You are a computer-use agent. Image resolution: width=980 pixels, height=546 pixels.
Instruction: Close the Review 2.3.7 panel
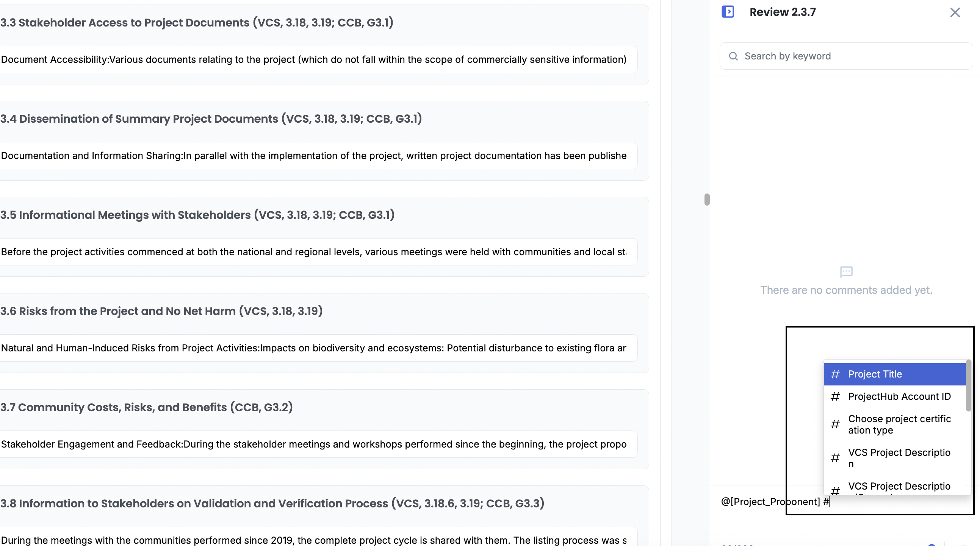pos(955,12)
